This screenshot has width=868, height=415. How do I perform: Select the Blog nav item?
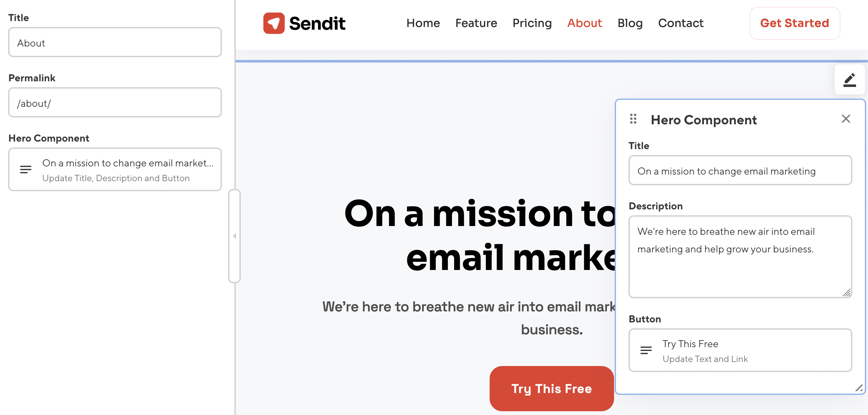click(x=630, y=23)
